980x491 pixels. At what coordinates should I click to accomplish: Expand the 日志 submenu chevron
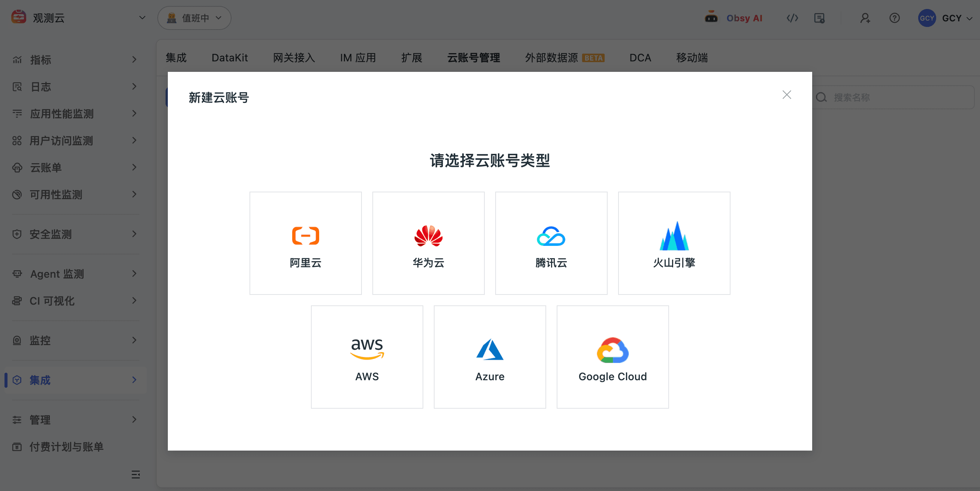tap(134, 87)
